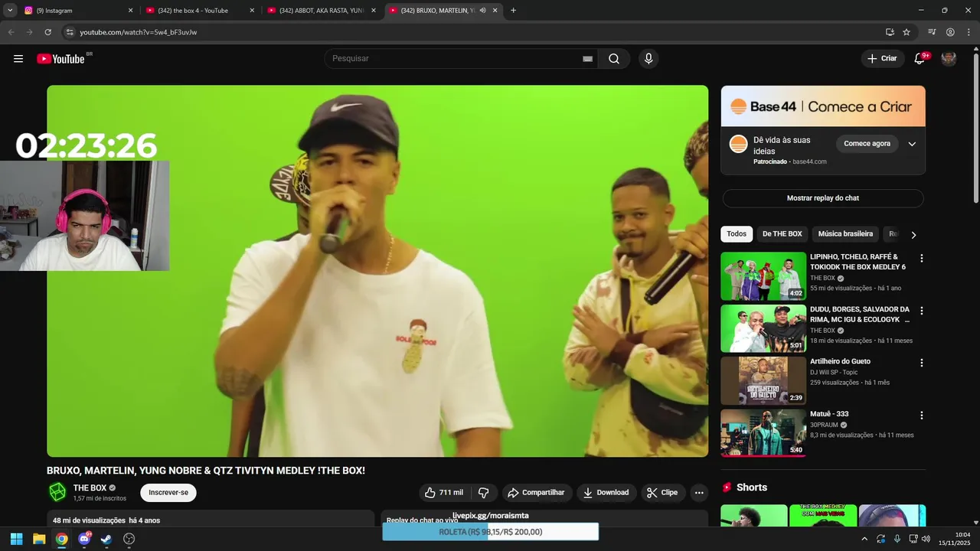Open options for Matuê - 333 video

921,416
